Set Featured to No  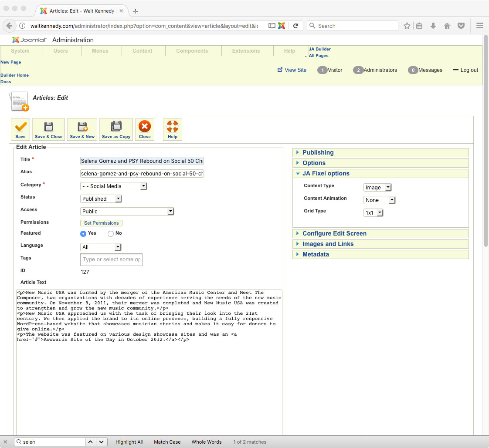pyautogui.click(x=111, y=233)
